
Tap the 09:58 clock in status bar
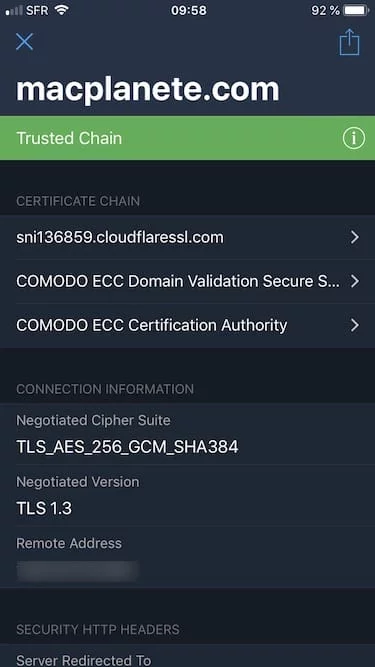pyautogui.click(x=189, y=11)
